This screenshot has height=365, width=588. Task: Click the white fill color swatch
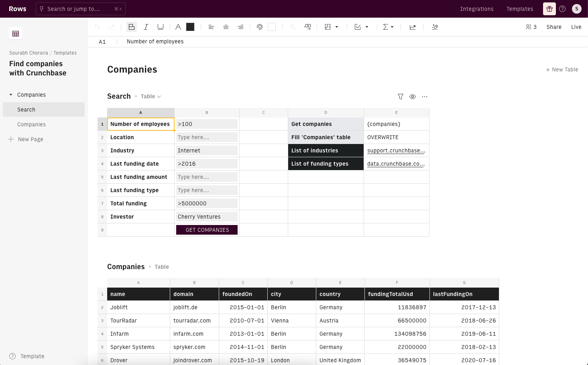272,27
